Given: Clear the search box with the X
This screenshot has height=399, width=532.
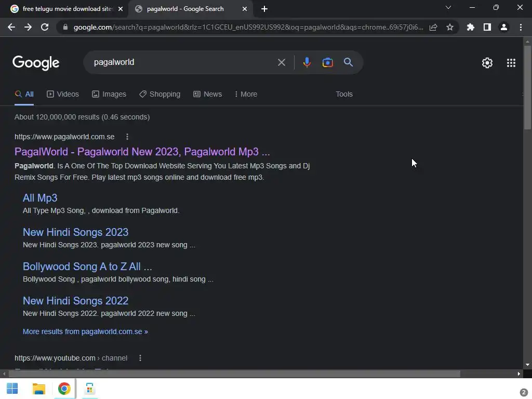Looking at the screenshot, I should tap(282, 62).
